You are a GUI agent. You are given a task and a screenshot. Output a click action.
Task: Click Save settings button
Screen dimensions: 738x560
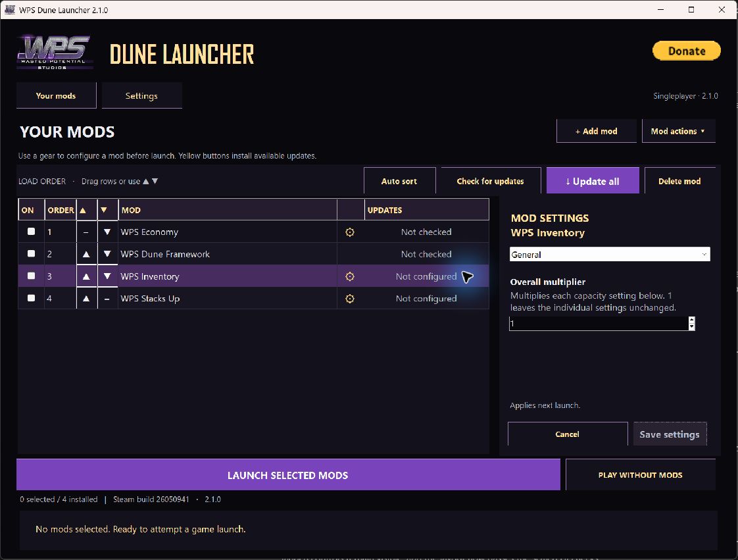tap(670, 434)
